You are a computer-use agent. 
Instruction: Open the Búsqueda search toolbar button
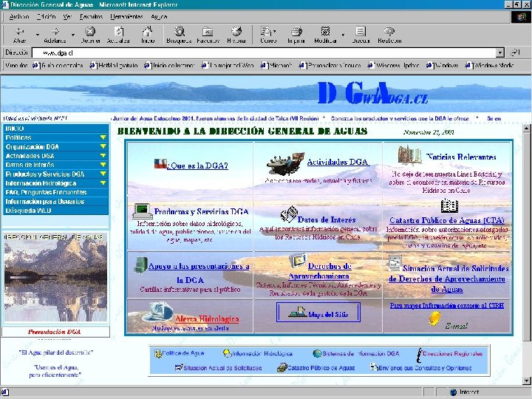click(x=179, y=35)
